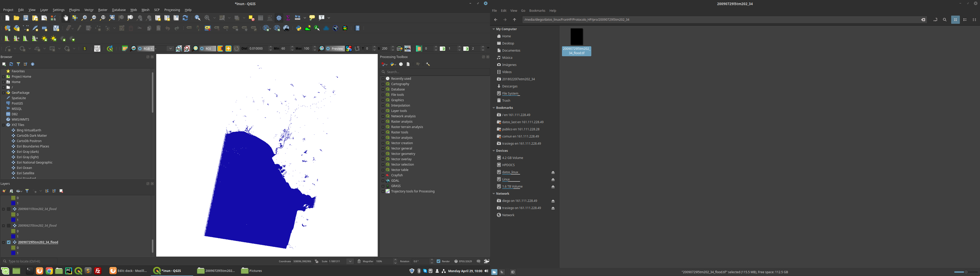This screenshot has height=276, width=980.
Task: Open the Raster menu in QGIS
Action: [103, 10]
